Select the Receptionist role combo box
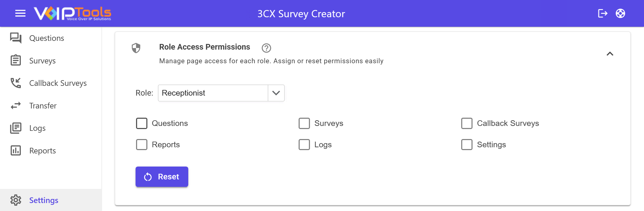Viewport: 644px width, 211px height. [221, 93]
